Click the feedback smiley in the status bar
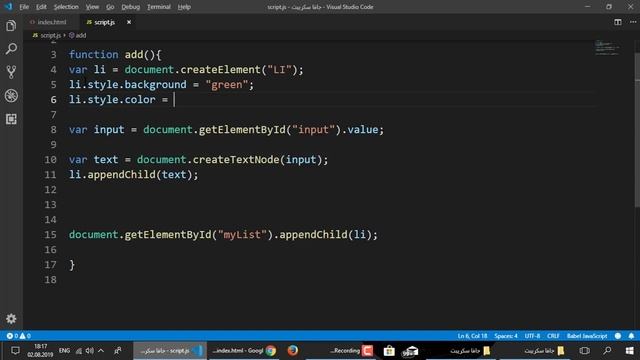Viewport: 640px width, 360px height. [x=618, y=336]
